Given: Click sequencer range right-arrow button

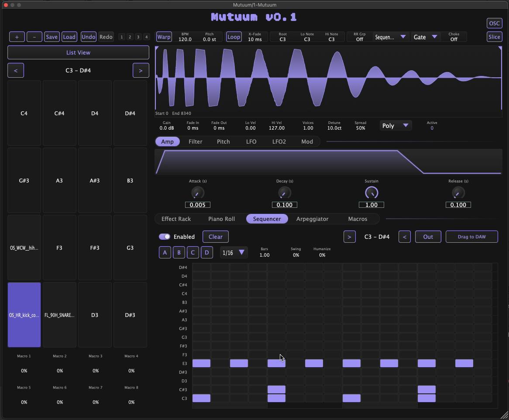Looking at the screenshot, I should [349, 237].
